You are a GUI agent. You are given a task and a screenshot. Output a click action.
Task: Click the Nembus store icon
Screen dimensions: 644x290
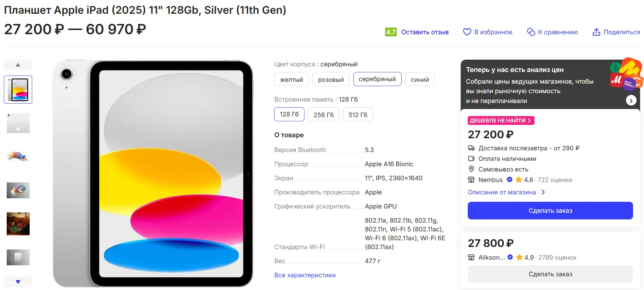[471, 180]
